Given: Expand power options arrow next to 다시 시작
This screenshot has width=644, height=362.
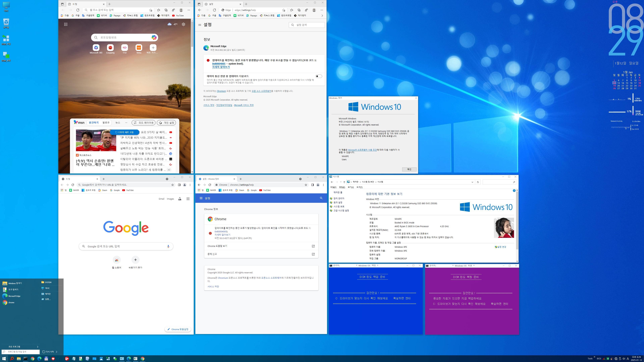Looking at the screenshot, I should 57,352.
